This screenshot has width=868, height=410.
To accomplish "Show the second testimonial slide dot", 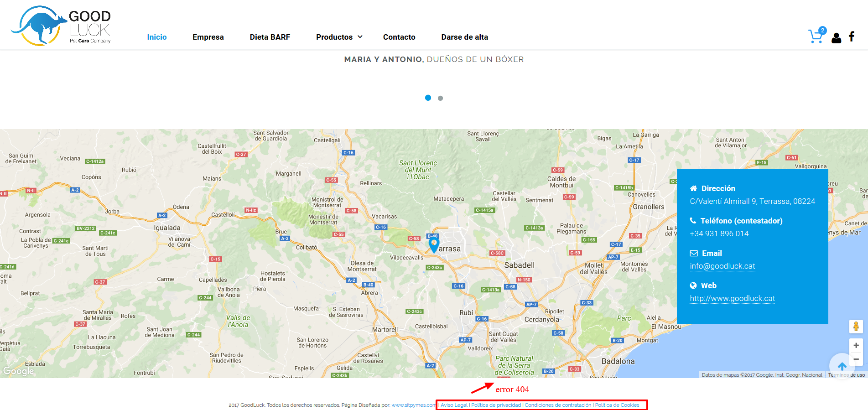I will [440, 98].
